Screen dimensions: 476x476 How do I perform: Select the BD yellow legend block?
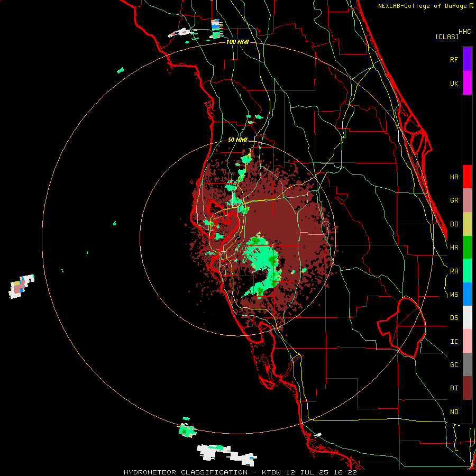point(467,224)
